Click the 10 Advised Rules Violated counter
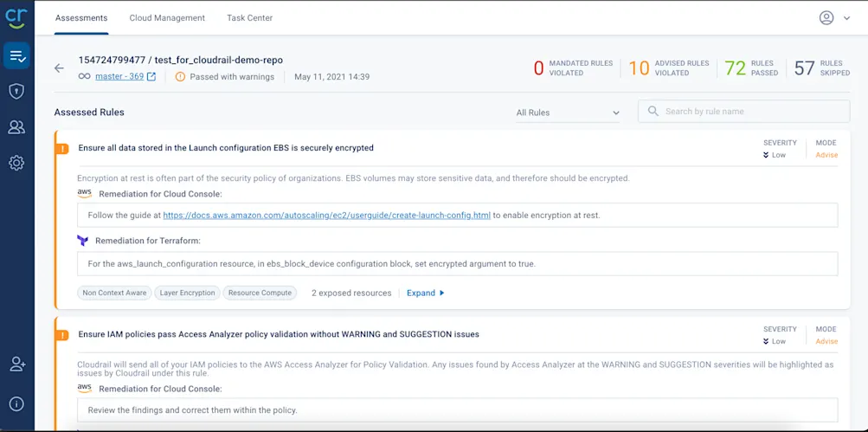This screenshot has width=868, height=432. [669, 68]
